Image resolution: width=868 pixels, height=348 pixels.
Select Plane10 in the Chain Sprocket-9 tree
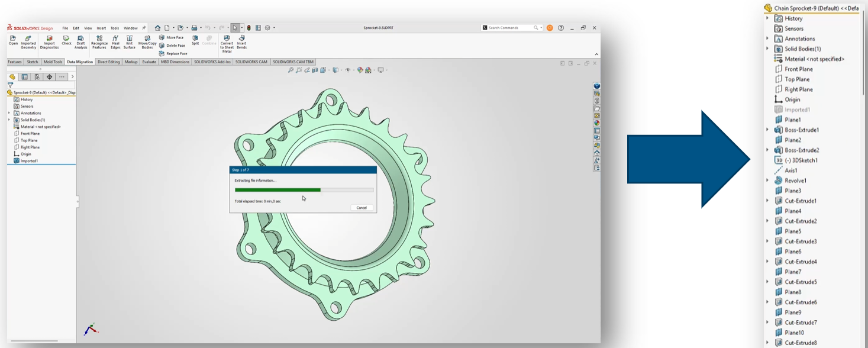(789, 333)
